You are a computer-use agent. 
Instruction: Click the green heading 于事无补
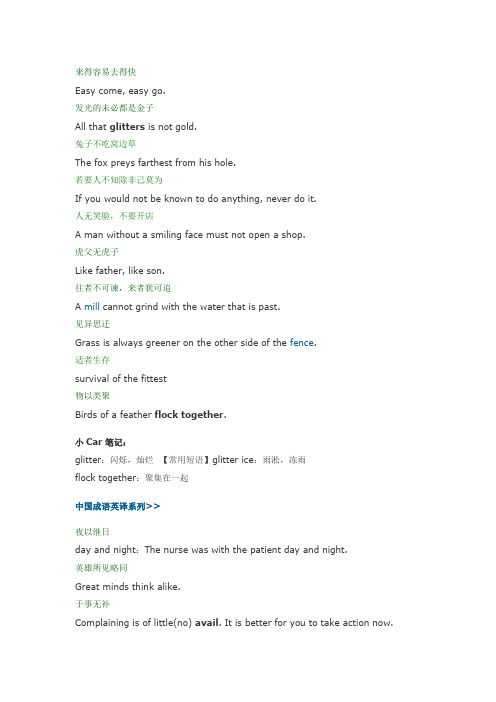[x=92, y=604]
